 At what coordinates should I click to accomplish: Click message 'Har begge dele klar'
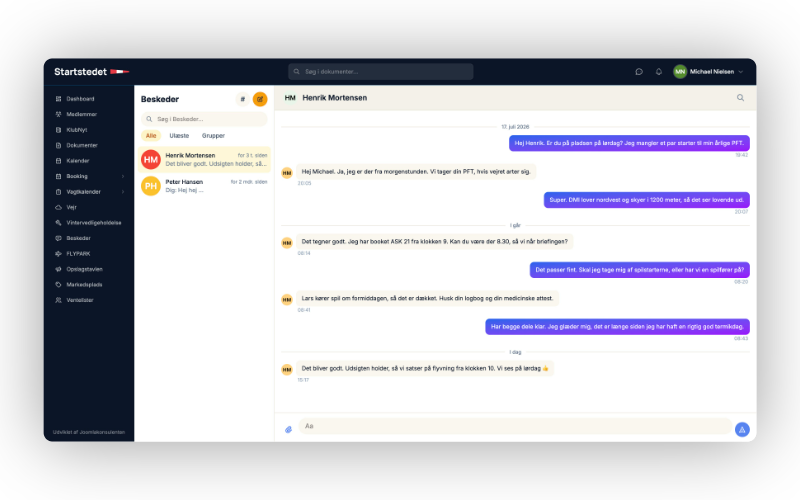617,327
